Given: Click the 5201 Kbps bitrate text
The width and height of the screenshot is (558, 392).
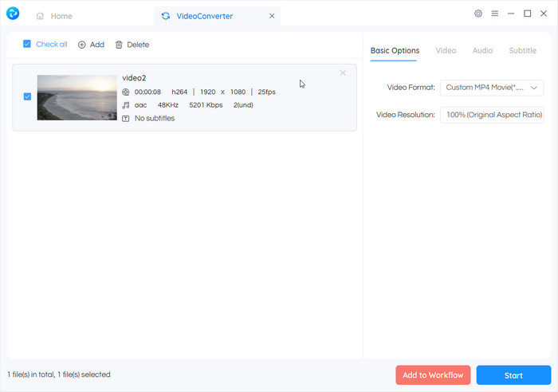Looking at the screenshot, I should pyautogui.click(x=206, y=105).
